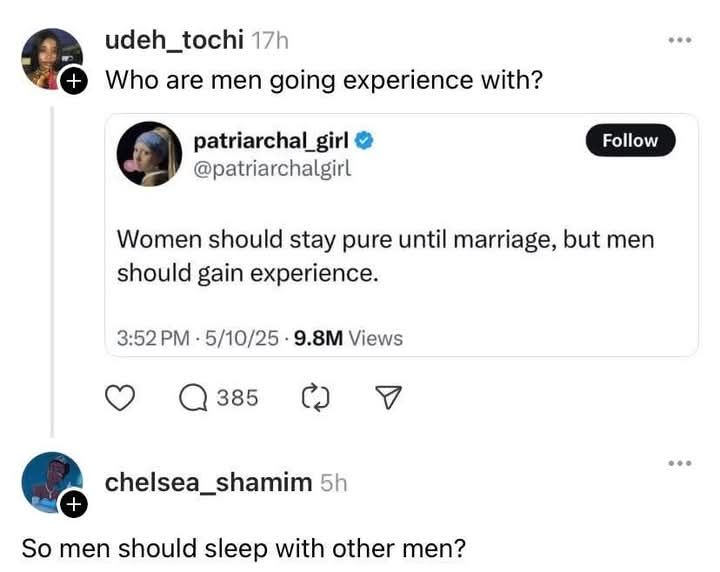Click the blue verified badge beside patriarchal_girl
Image resolution: width=720 pixels, height=572 pixels.
[364, 140]
